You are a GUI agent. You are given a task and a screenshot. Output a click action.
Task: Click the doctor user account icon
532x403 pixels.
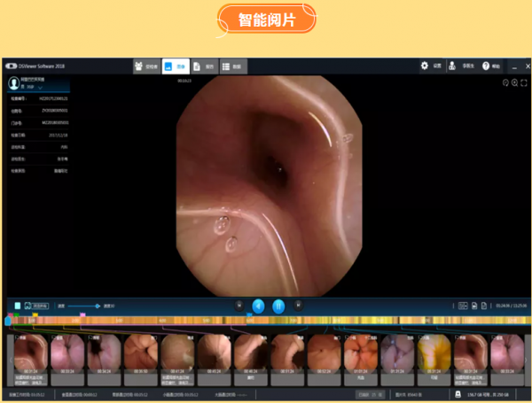pos(453,66)
